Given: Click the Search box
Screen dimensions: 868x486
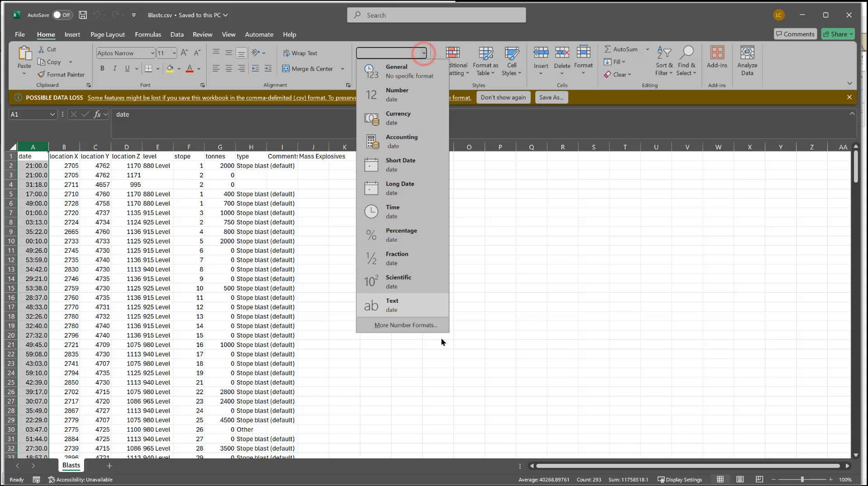Looking at the screenshot, I should click(437, 15).
